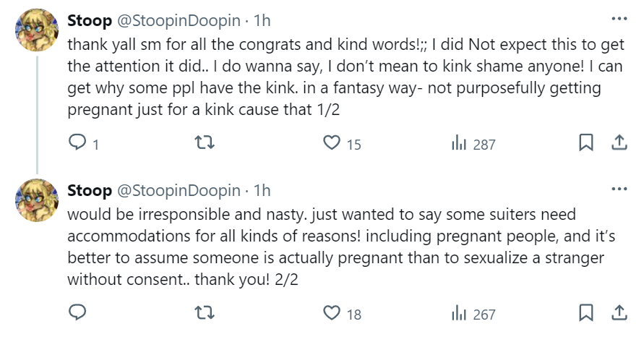Open the first tweet's 1h timestamp link
This screenshot has width=644, height=337.
(261, 20)
